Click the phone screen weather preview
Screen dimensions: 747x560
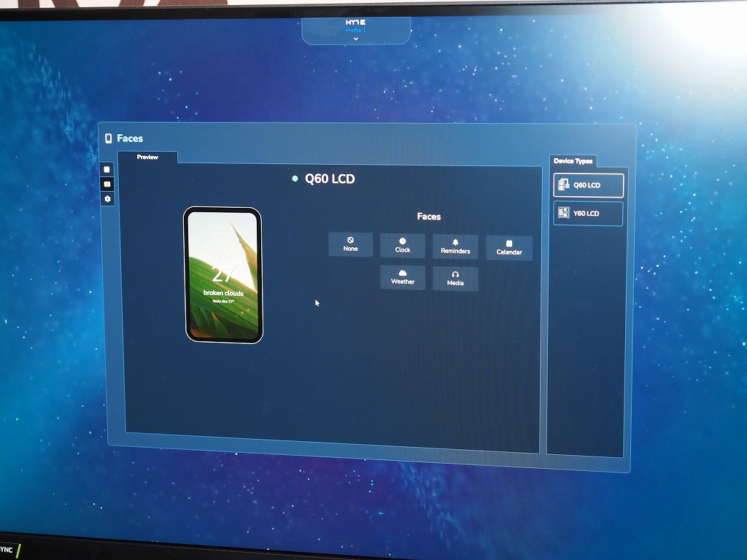coord(223,275)
